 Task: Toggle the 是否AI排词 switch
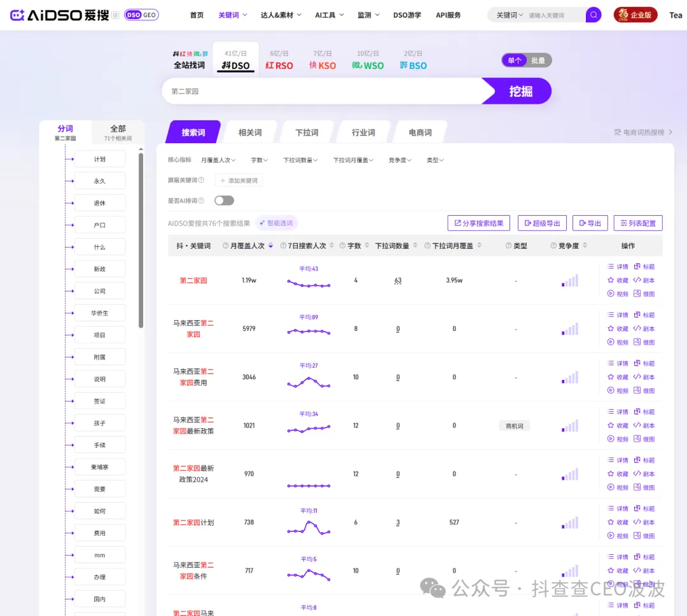pos(224,200)
